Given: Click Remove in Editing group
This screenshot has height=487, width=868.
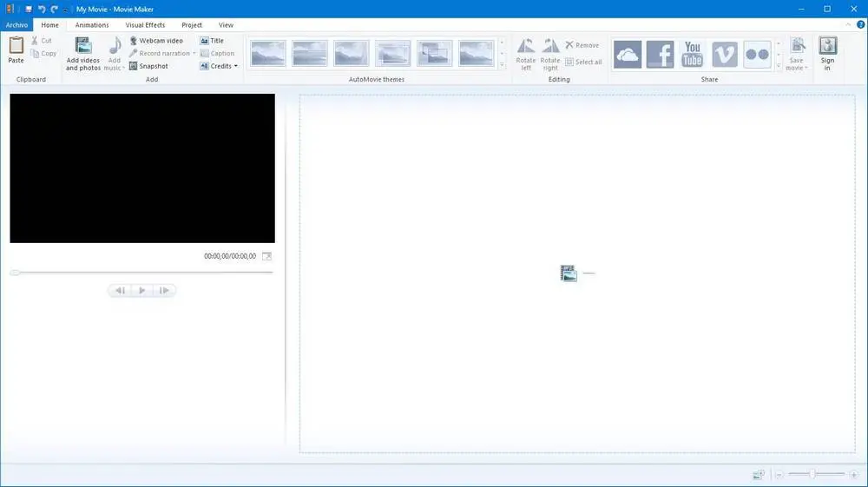Looking at the screenshot, I should point(582,45).
